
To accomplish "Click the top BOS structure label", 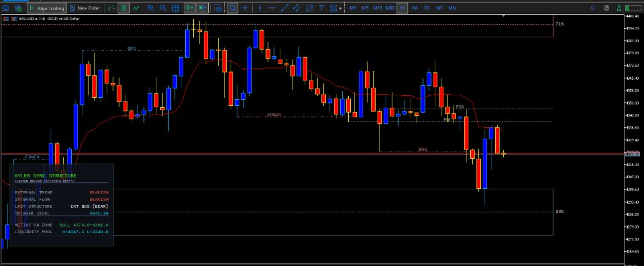I will [x=131, y=48].
